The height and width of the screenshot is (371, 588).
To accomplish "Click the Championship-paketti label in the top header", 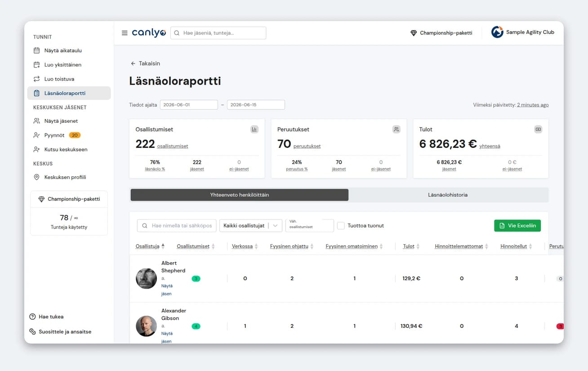I will [446, 33].
